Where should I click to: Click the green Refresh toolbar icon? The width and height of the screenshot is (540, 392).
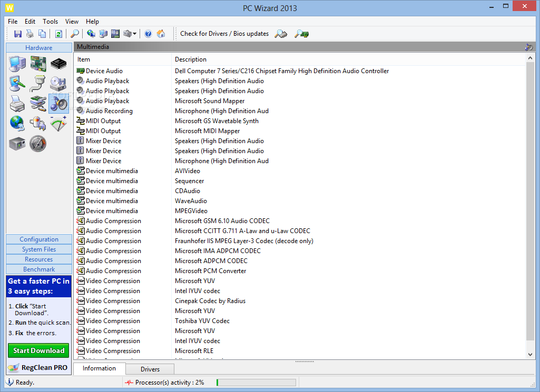[x=58, y=34]
